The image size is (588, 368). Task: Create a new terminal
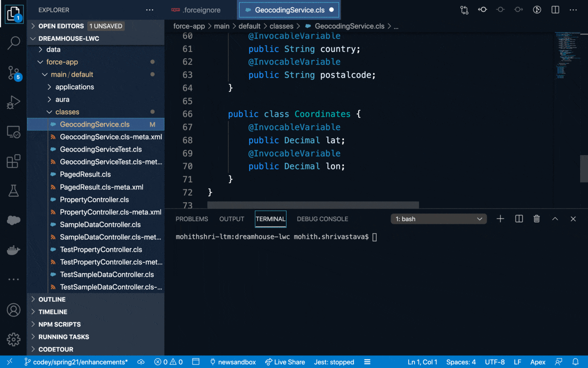(500, 219)
